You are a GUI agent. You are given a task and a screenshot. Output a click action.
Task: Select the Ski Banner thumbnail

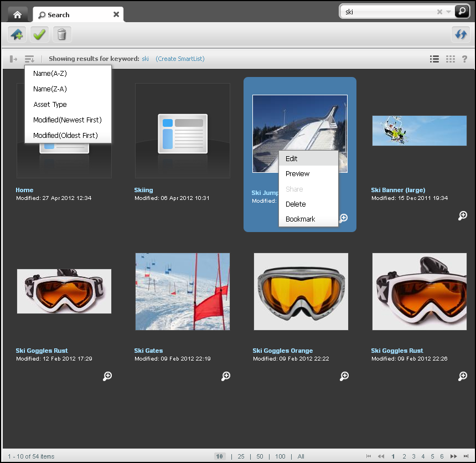(x=419, y=131)
